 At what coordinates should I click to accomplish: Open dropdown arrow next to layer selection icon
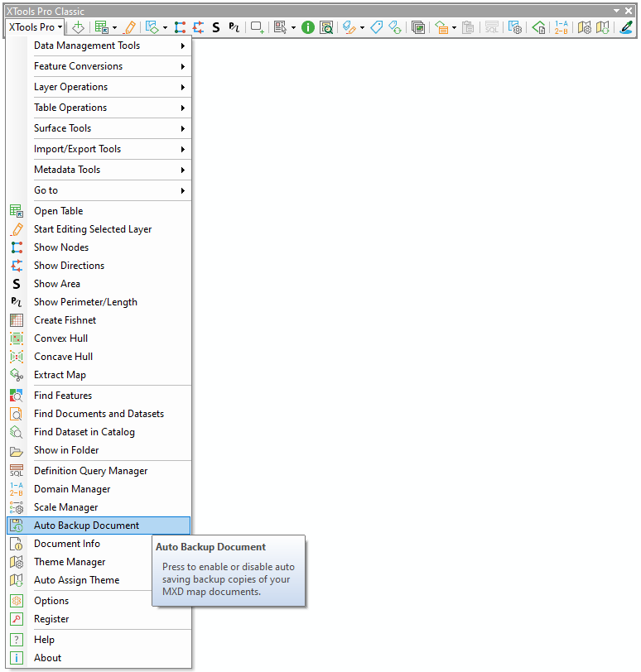tap(165, 27)
